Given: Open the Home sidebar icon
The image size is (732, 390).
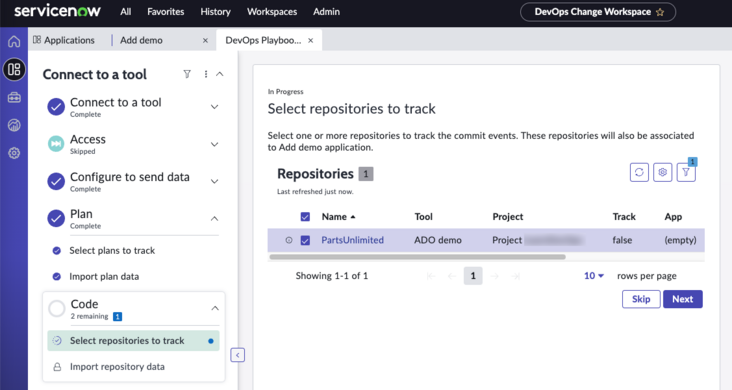Looking at the screenshot, I should 14,42.
